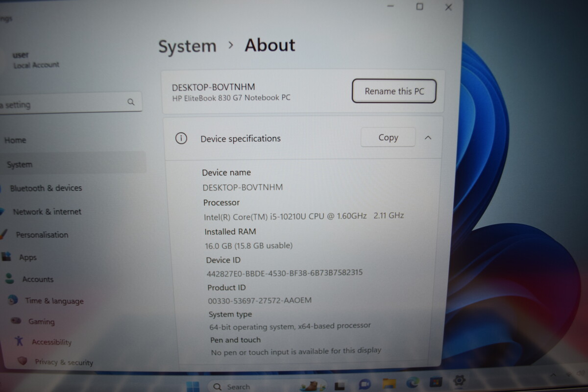Click the Personalisation paintbrush icon
Image resolution: width=588 pixels, height=392 pixels.
click(x=3, y=234)
